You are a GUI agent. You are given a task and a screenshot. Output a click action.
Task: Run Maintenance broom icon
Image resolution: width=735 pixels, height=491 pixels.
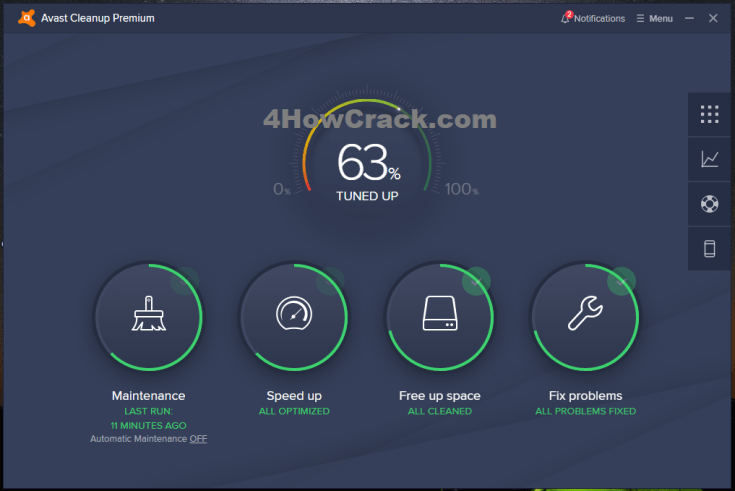(149, 314)
